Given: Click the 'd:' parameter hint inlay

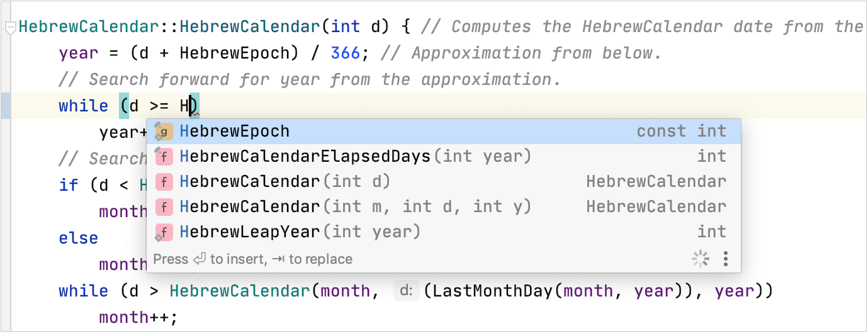Looking at the screenshot, I should 406,291.
